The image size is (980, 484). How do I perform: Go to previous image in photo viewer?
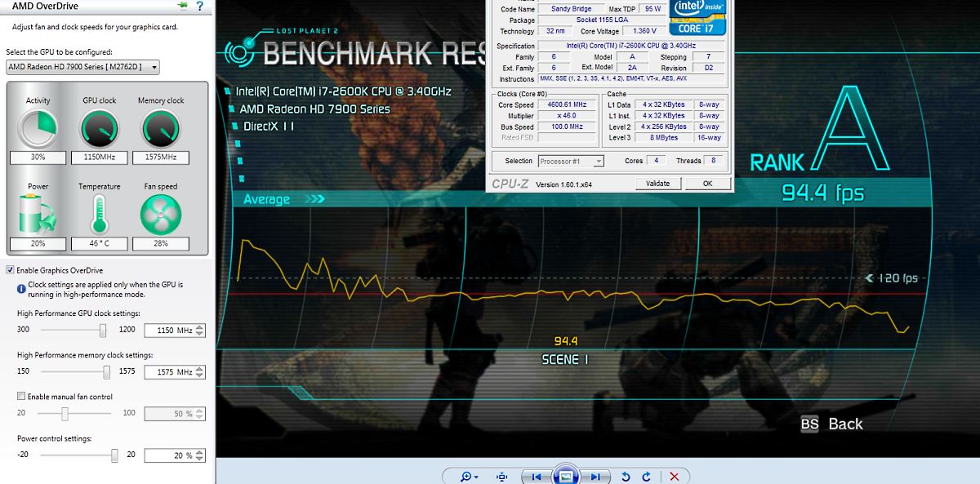[536, 477]
